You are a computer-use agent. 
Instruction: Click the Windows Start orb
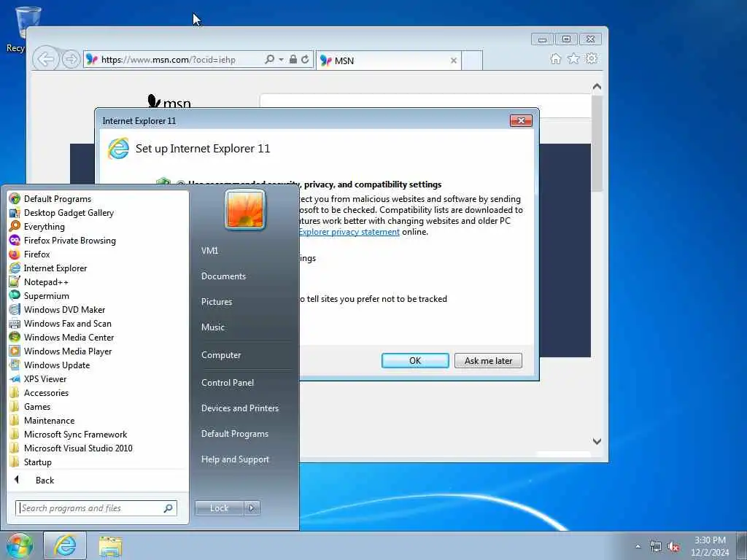pyautogui.click(x=20, y=545)
